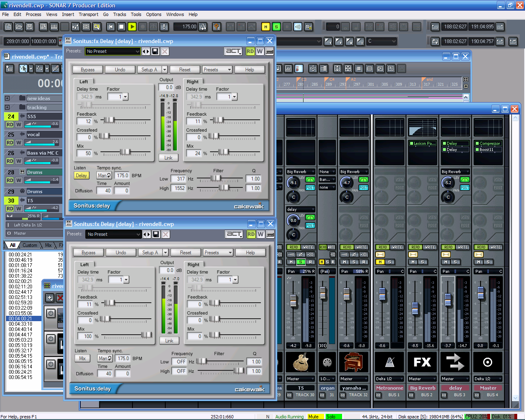This screenshot has width=525, height=420.
Task: Click ACT learn button in lower delay window
Action: click(x=234, y=234)
